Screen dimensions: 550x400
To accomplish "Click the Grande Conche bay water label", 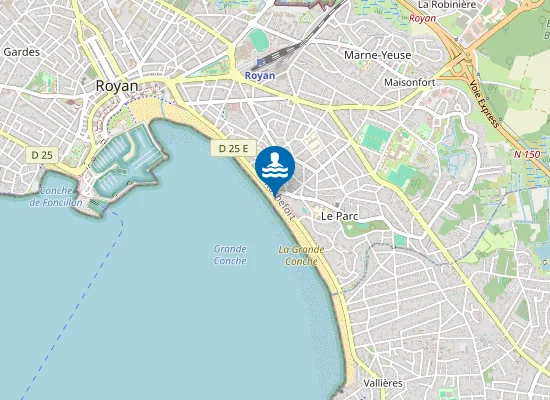I will (x=230, y=255).
